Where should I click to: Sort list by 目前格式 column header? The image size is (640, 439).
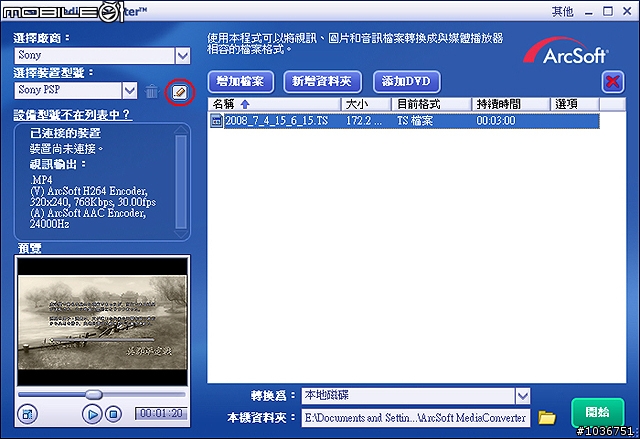(x=431, y=104)
